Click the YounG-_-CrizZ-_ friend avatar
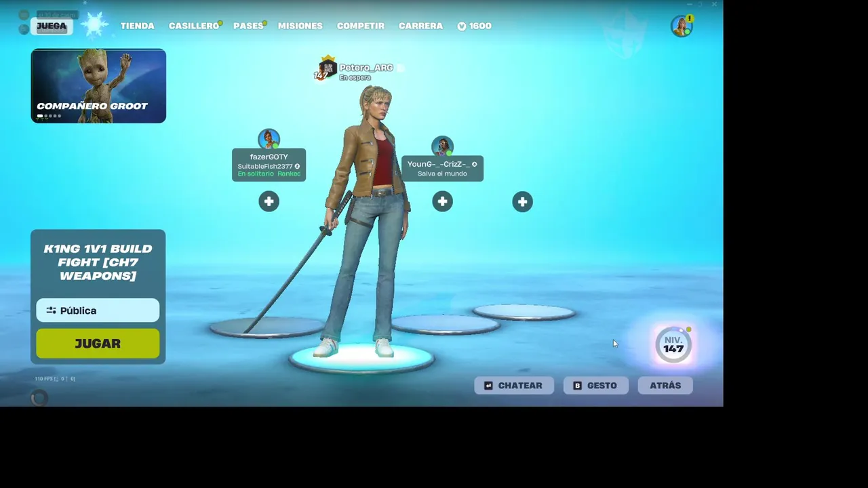This screenshot has width=868, height=488. point(442,146)
